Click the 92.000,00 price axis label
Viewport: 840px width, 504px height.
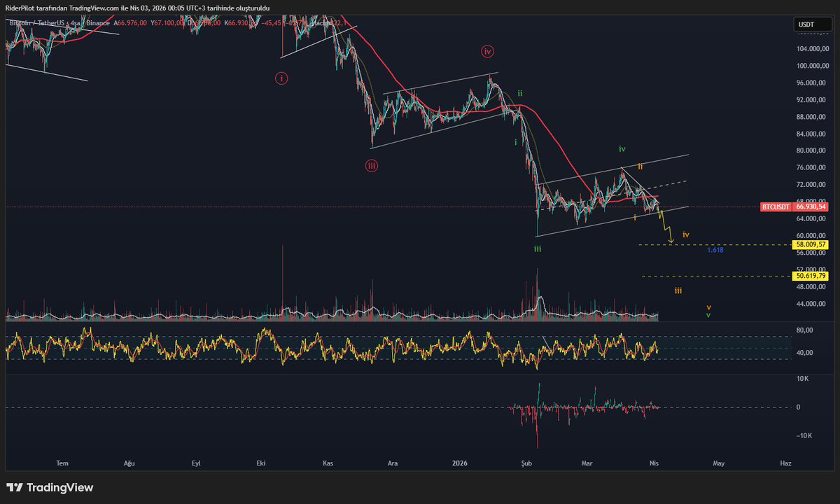click(x=813, y=100)
